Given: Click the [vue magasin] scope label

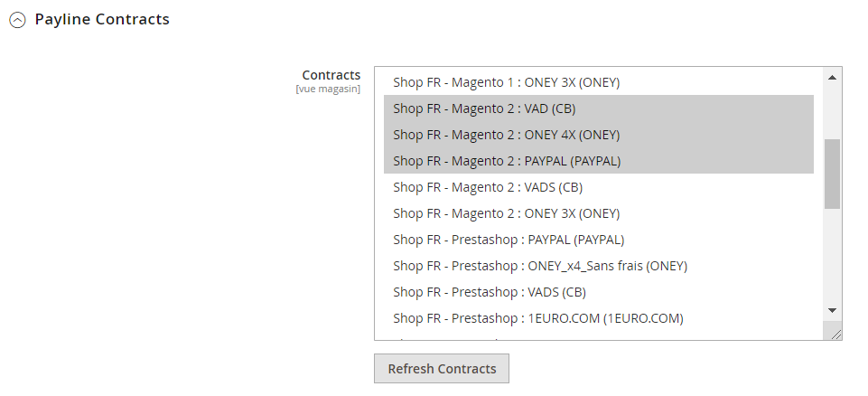Looking at the screenshot, I should pos(328,89).
